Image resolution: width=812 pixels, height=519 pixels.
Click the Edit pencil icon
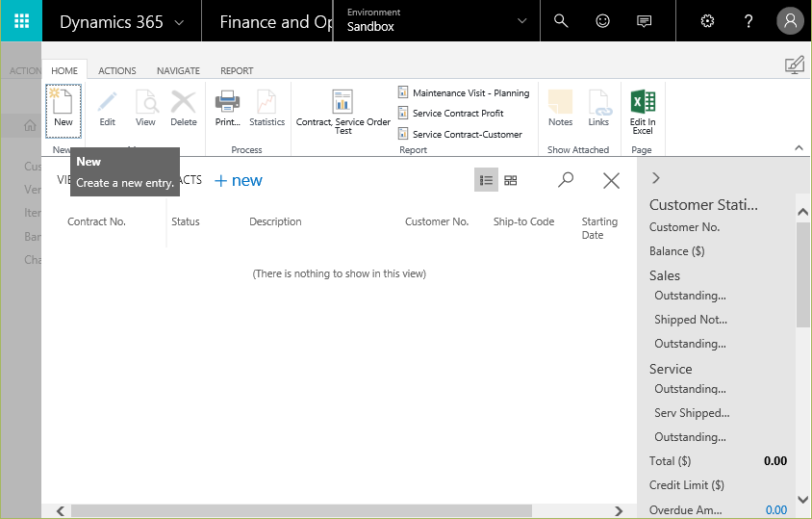pyautogui.click(x=107, y=109)
